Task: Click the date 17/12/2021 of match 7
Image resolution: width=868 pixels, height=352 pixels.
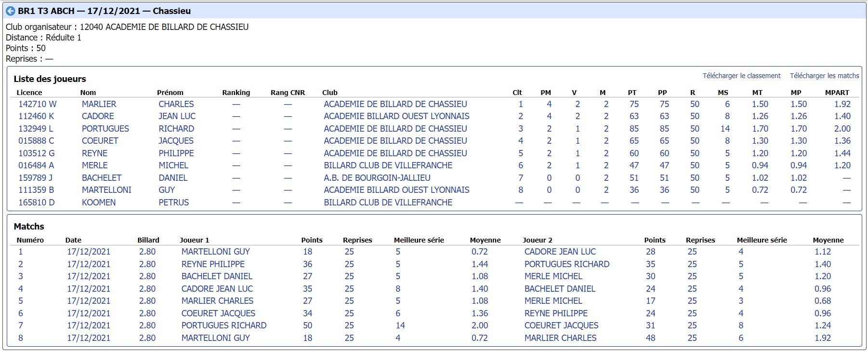Action: click(89, 325)
